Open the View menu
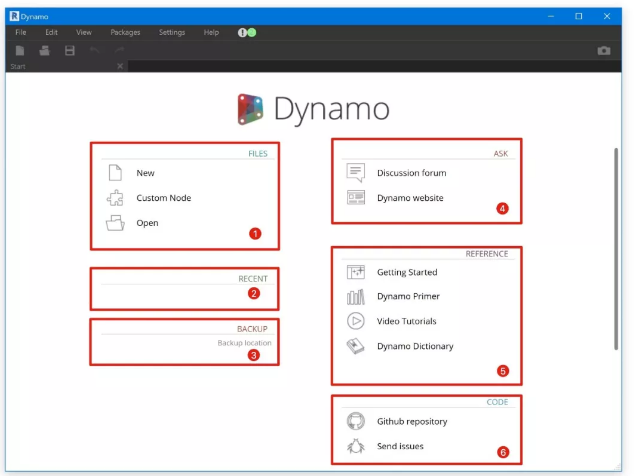This screenshot has width=634, height=476. pos(84,32)
